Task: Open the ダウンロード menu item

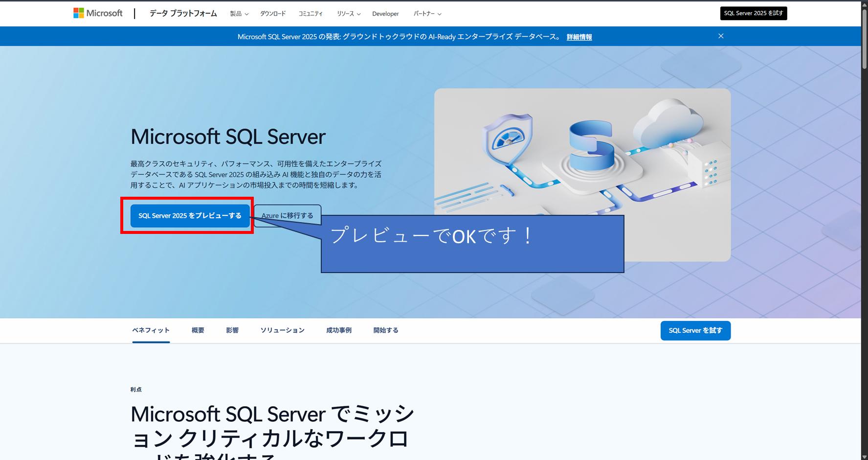Action: (x=273, y=14)
